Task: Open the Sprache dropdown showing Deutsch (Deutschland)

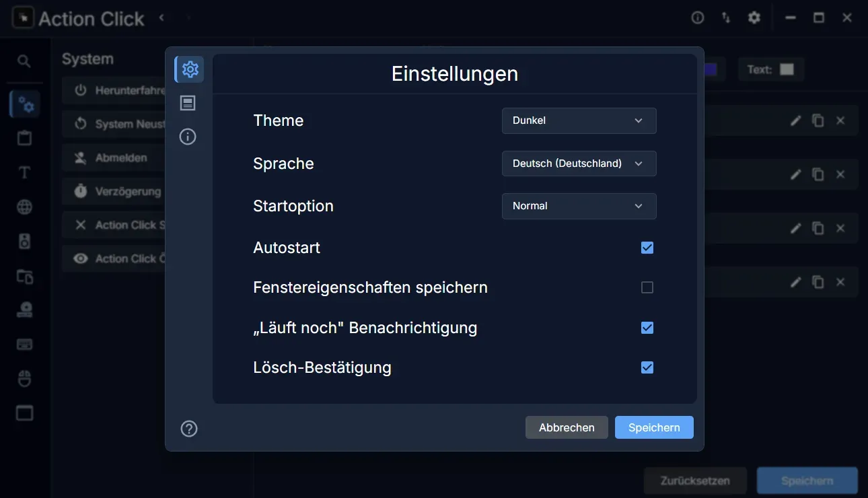Action: (579, 164)
